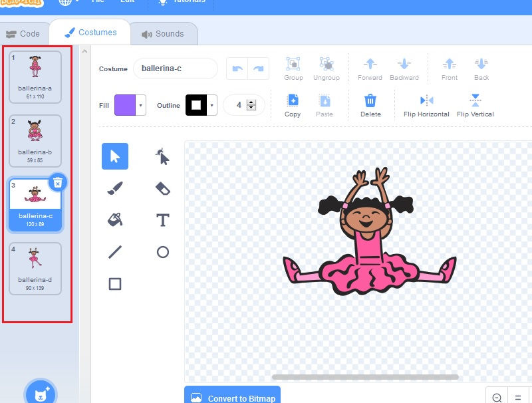Select the Circle tool

click(x=162, y=252)
